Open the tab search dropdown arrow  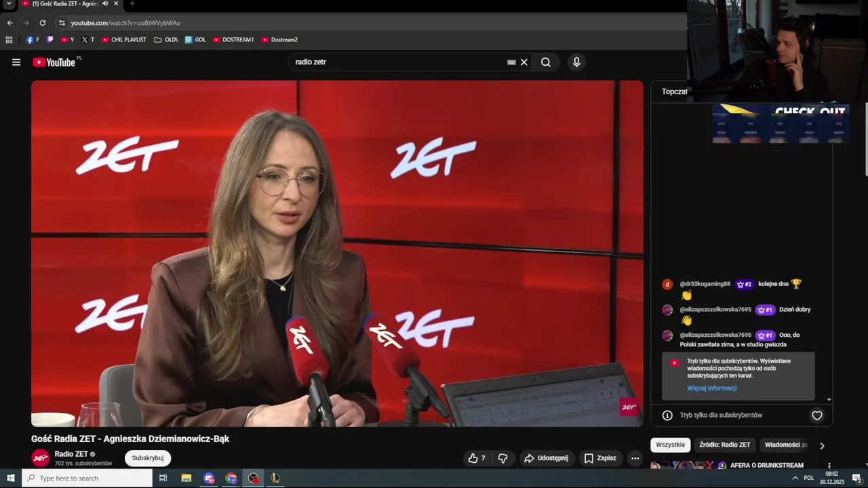pos(9,3)
